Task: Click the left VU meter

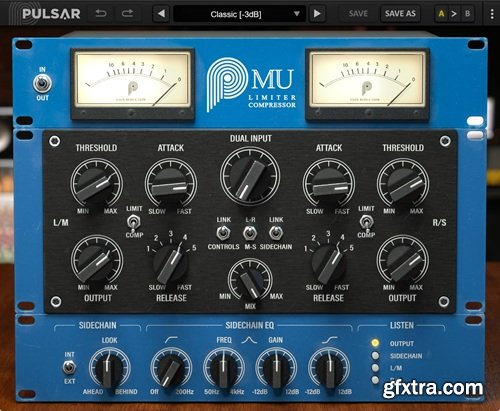Action: pyautogui.click(x=133, y=83)
